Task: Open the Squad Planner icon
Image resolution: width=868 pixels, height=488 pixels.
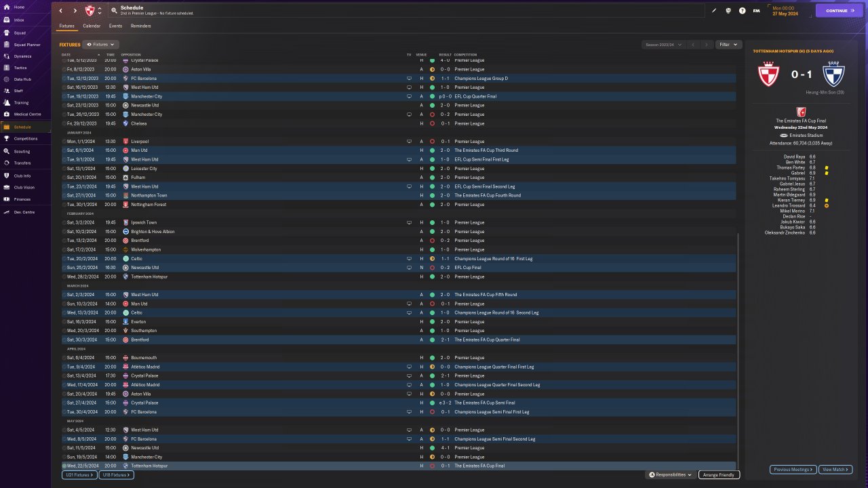Action: tap(7, 45)
